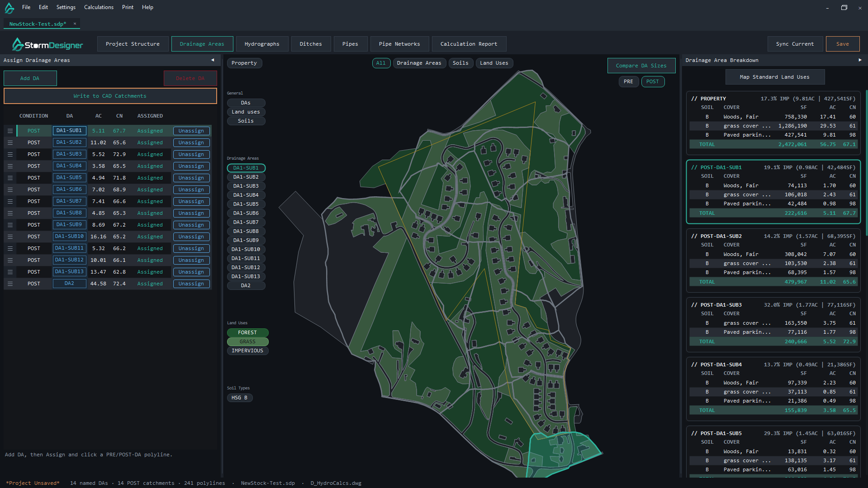
Task: Select the Soils map filter
Action: [x=460, y=63]
